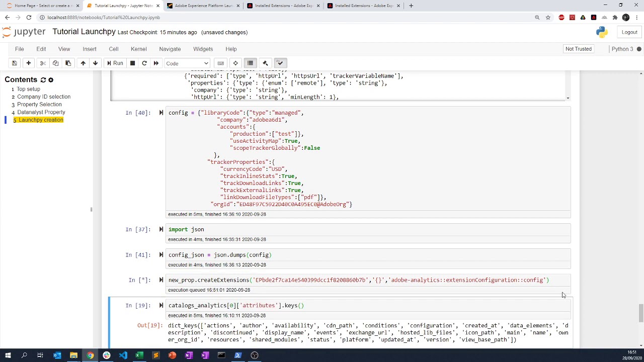The width and height of the screenshot is (644, 362).
Task: Run the selected cell
Action: 115,63
